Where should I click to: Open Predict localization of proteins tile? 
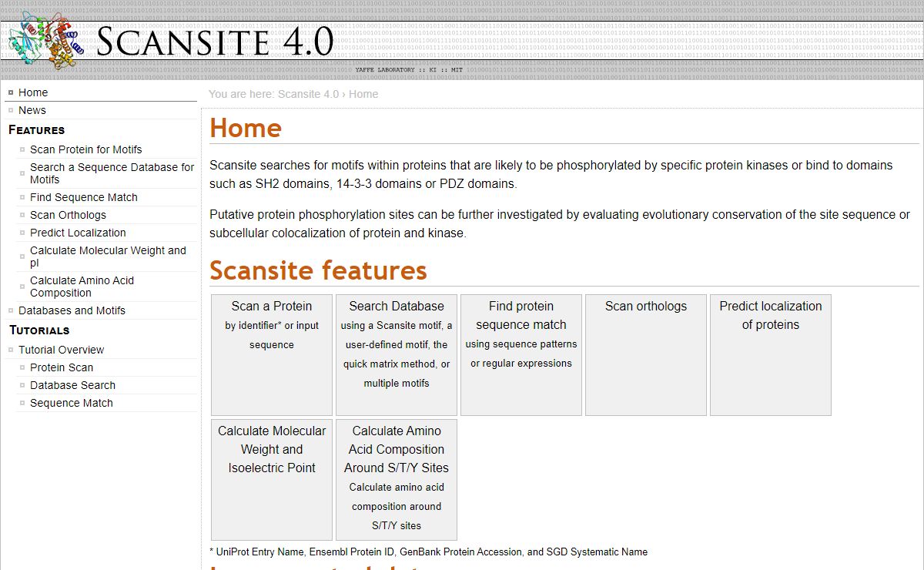click(x=771, y=355)
